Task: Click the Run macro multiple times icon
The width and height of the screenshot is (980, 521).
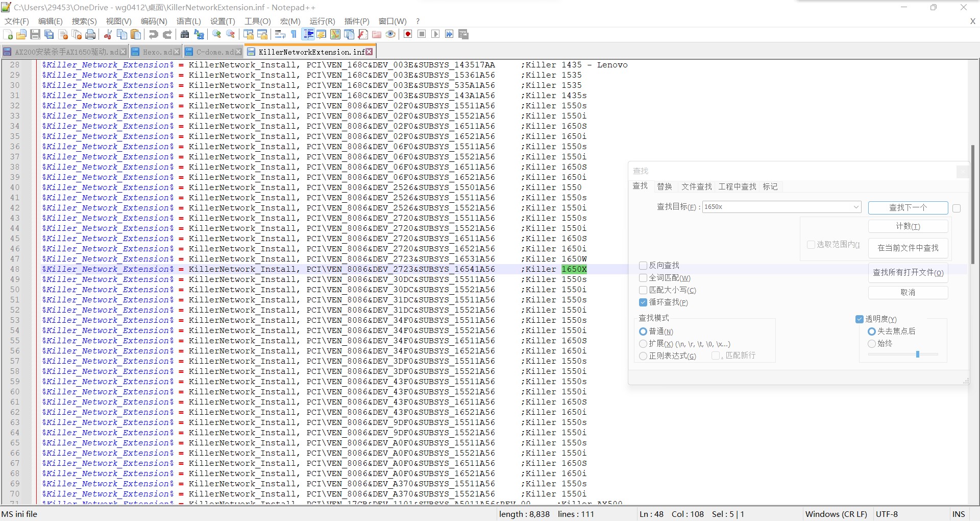Action: point(449,34)
